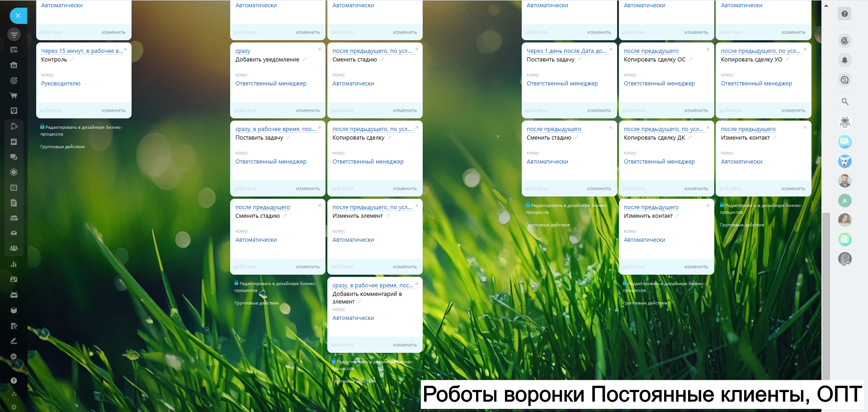Open the chat list icon below the bell
868x412 pixels.
click(844, 80)
